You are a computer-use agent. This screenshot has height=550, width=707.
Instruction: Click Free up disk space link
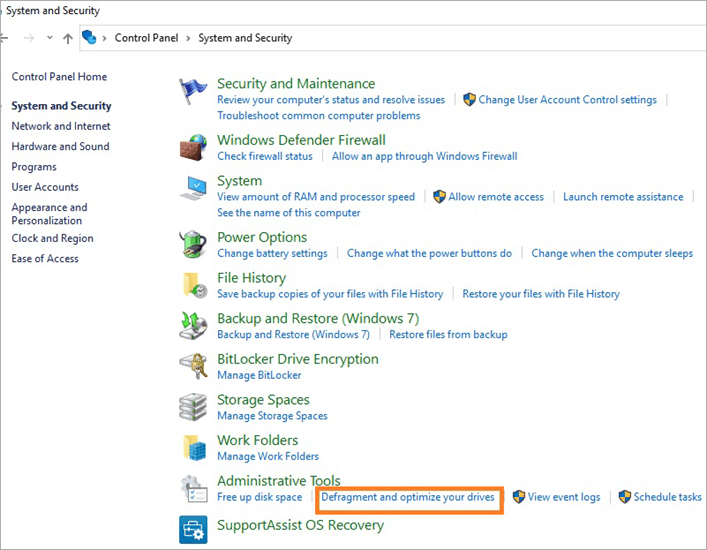coord(259,497)
